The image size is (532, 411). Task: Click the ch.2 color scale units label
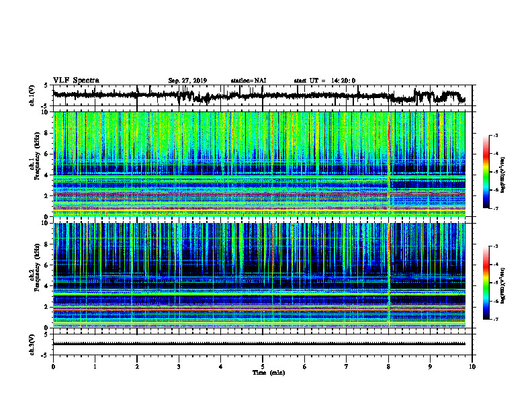pyautogui.click(x=504, y=285)
